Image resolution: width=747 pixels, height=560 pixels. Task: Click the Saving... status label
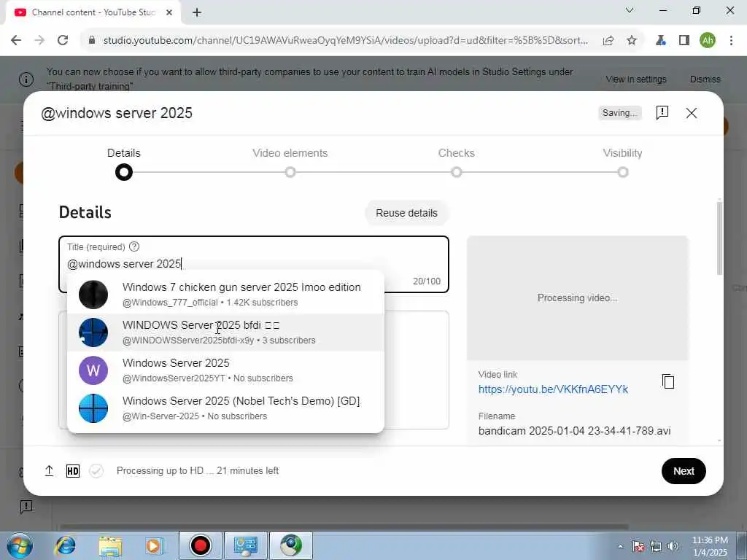point(620,113)
